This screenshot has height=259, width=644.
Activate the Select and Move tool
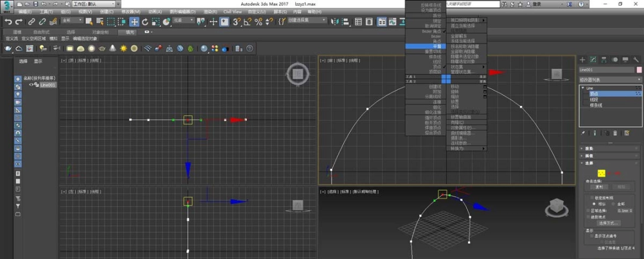point(134,21)
